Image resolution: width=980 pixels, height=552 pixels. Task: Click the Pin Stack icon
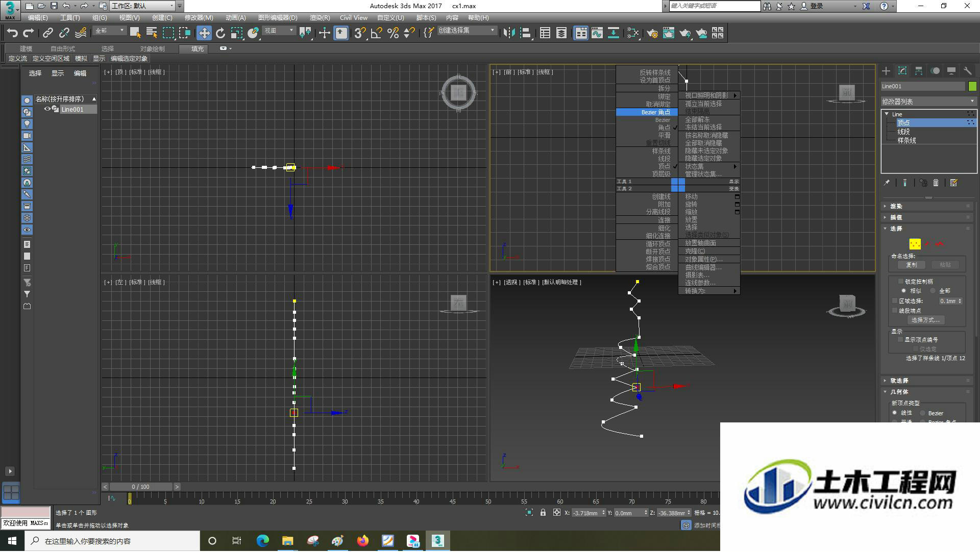click(887, 183)
